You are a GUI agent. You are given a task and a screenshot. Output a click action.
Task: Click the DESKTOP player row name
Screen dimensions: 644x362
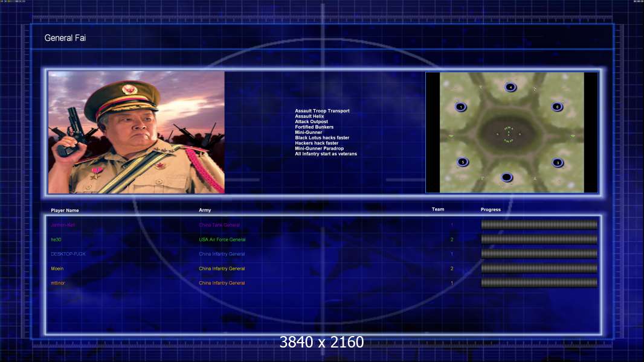[x=68, y=254]
